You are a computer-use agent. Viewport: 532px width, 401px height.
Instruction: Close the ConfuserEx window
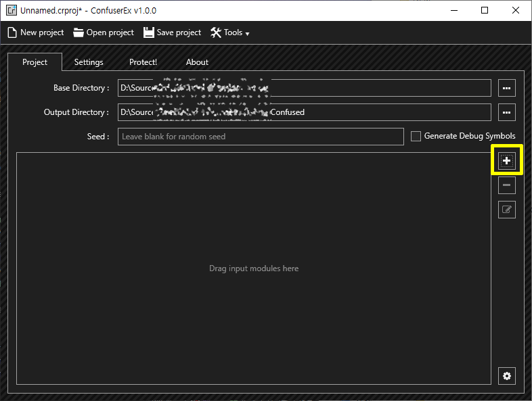pyautogui.click(x=515, y=11)
